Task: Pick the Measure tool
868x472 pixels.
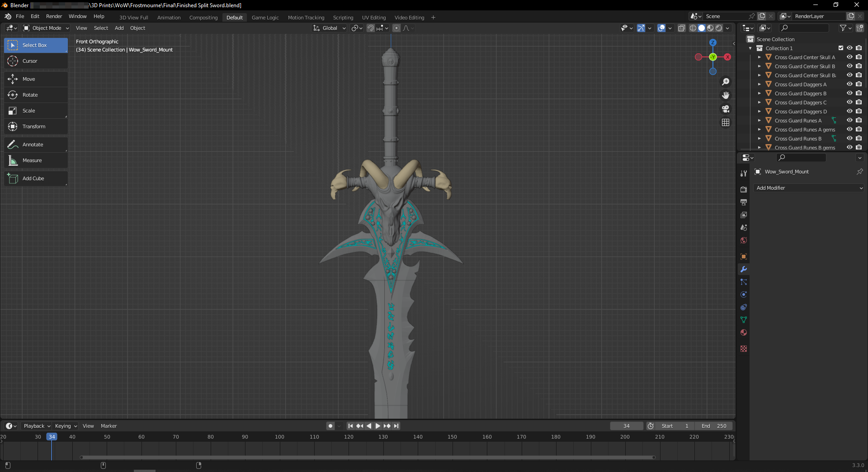Action: (36, 160)
